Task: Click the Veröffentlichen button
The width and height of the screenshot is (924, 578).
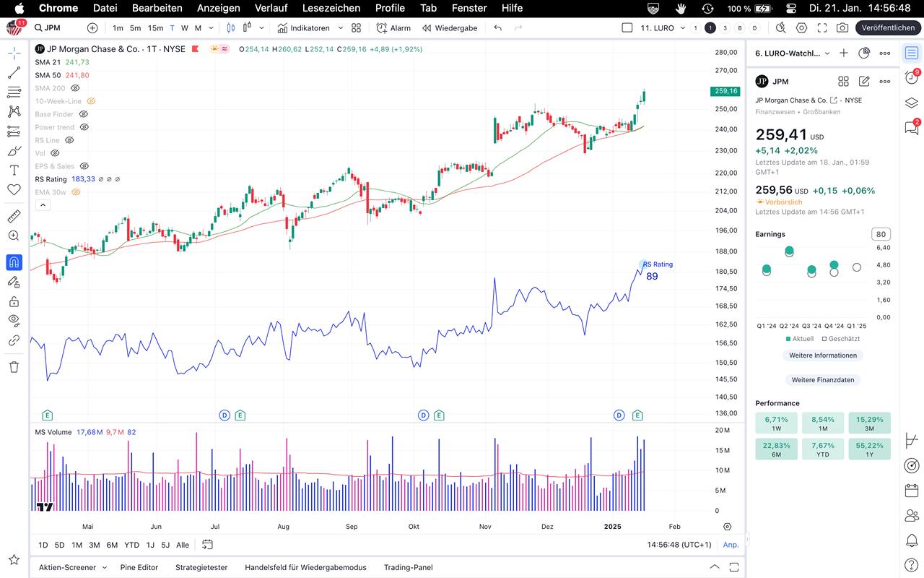Action: (888, 28)
